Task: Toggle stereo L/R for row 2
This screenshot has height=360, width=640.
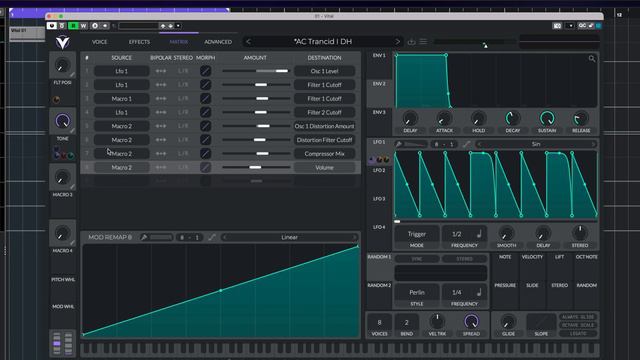Action: (183, 85)
